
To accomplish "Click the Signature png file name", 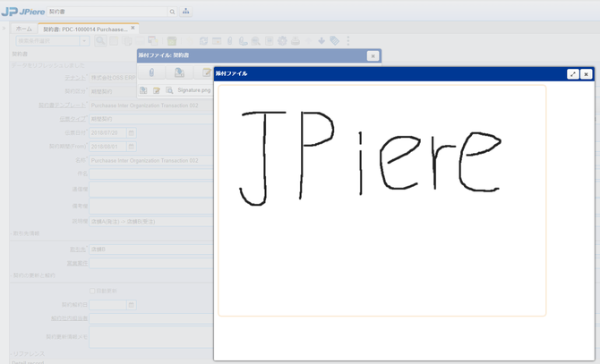I will pos(194,90).
